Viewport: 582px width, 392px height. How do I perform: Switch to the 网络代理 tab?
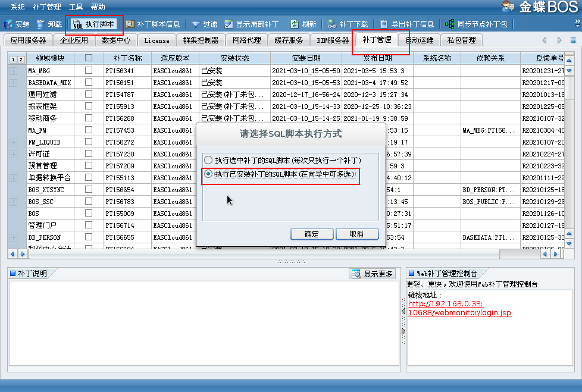pos(247,40)
